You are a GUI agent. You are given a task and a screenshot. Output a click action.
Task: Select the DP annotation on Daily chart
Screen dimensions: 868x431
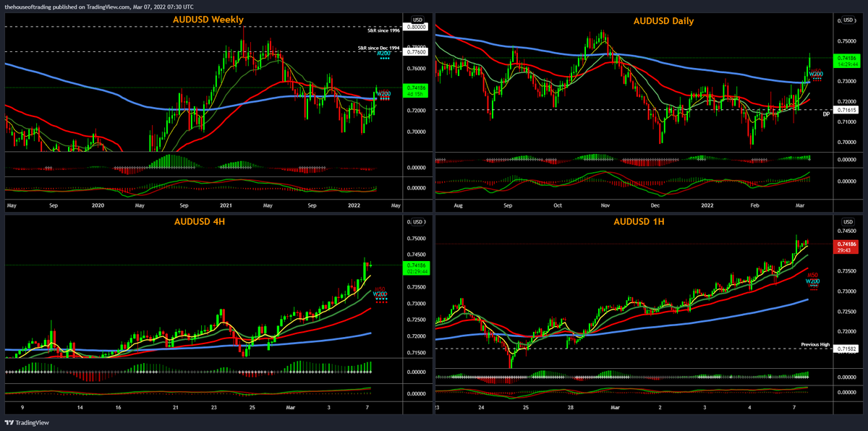(x=826, y=114)
